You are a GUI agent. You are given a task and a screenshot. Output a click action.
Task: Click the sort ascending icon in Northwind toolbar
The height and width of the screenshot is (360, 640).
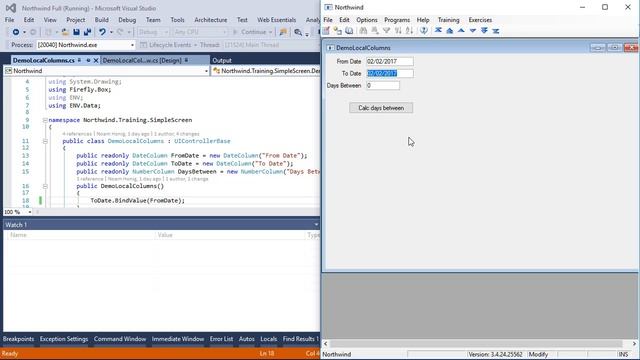tap(398, 31)
